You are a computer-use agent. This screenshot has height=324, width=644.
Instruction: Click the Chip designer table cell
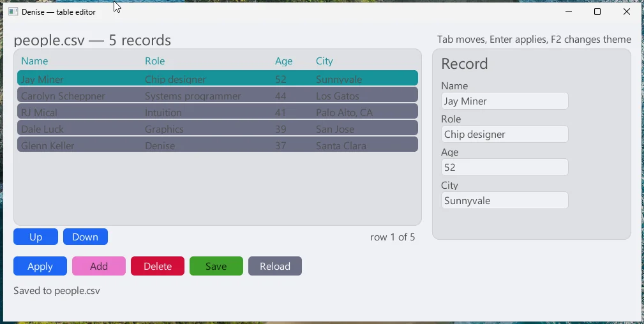click(176, 79)
